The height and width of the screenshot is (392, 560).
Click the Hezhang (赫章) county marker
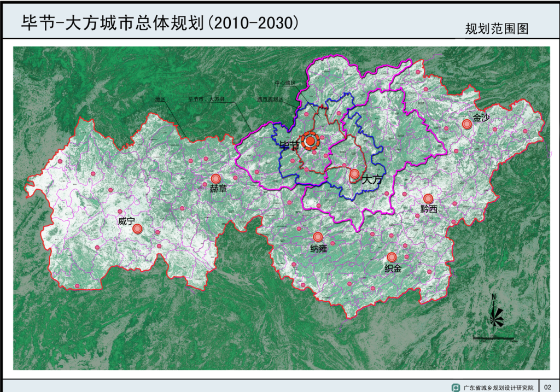215,179
